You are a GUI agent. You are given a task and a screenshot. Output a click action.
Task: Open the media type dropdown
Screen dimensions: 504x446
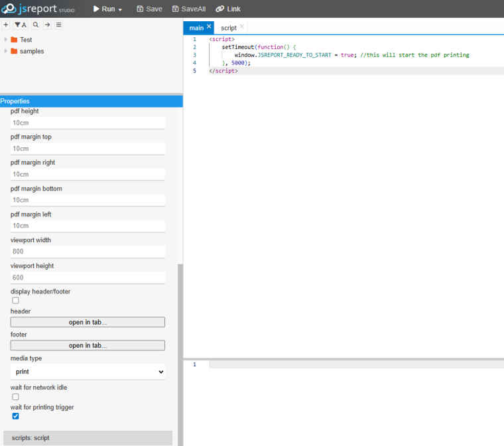click(88, 372)
